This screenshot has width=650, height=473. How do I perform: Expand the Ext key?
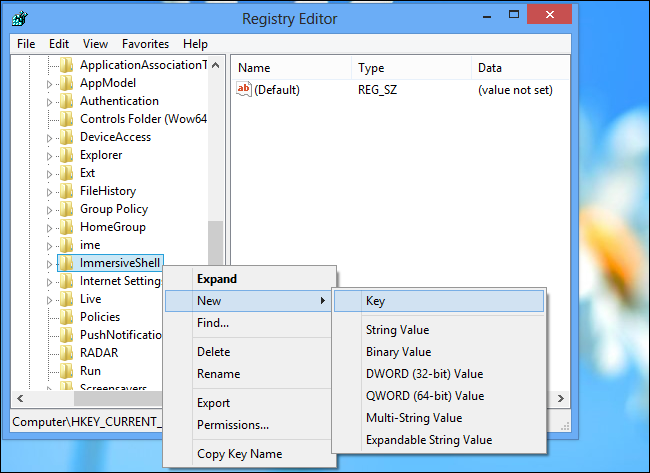pos(49,174)
